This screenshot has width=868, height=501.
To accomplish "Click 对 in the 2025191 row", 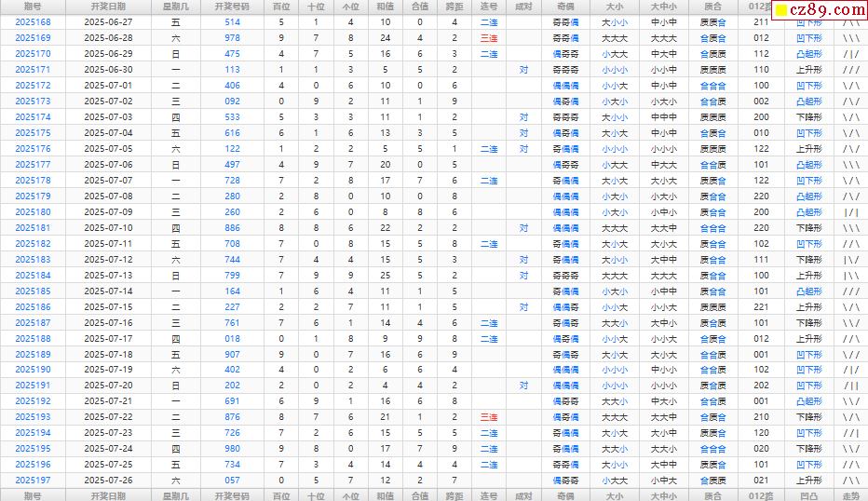I will [523, 386].
